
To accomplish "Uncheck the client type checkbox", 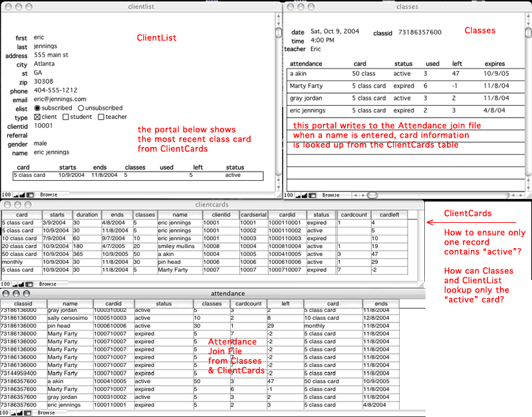I will 37,117.
